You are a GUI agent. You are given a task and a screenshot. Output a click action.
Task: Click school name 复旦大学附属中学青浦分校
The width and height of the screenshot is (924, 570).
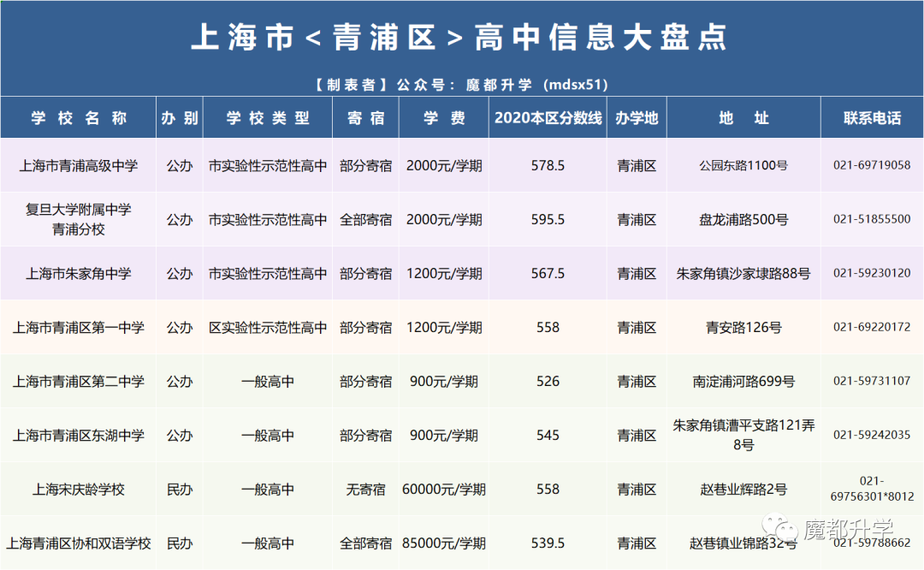point(79,219)
